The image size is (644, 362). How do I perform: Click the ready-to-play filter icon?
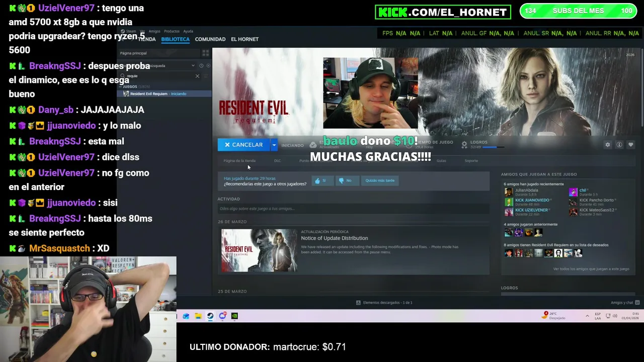click(208, 66)
